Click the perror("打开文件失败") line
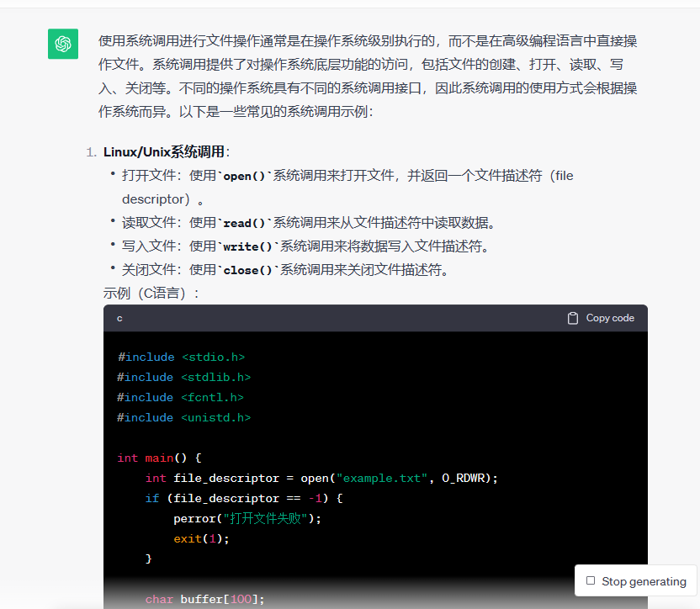 tap(247, 518)
